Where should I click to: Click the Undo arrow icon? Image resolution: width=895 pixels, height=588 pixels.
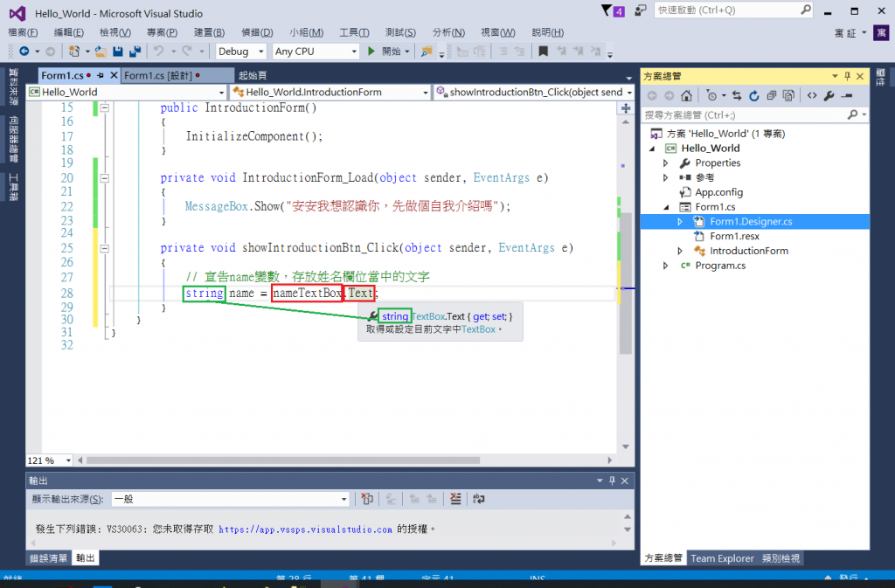pyautogui.click(x=159, y=52)
